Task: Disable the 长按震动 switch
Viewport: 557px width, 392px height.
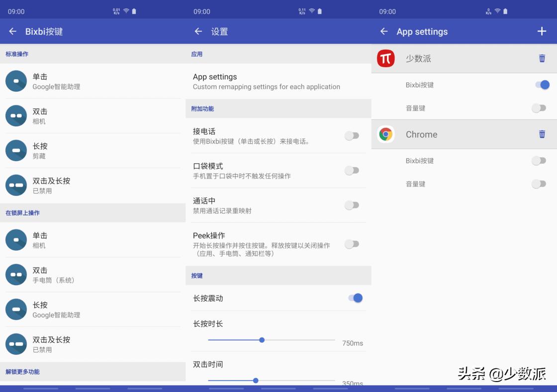Action: (x=354, y=297)
